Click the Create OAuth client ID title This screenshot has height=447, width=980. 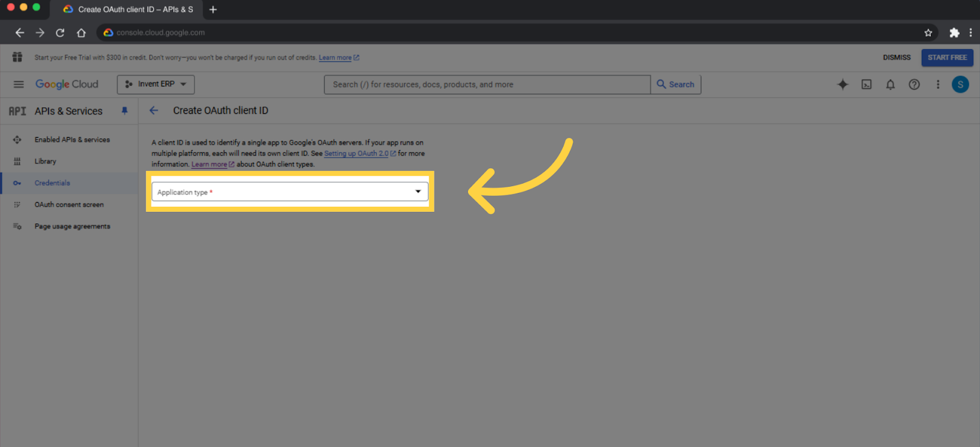click(221, 111)
